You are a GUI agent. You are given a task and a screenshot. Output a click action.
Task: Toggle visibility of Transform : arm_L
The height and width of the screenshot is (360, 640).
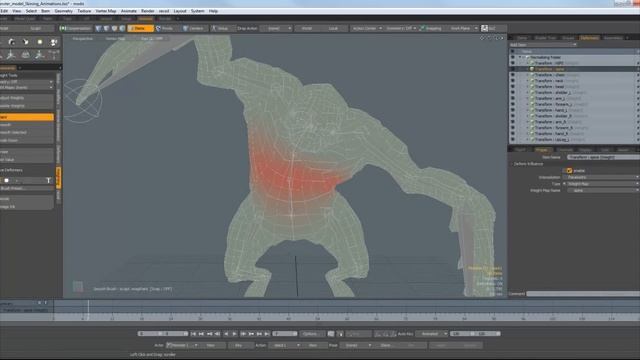point(513,98)
